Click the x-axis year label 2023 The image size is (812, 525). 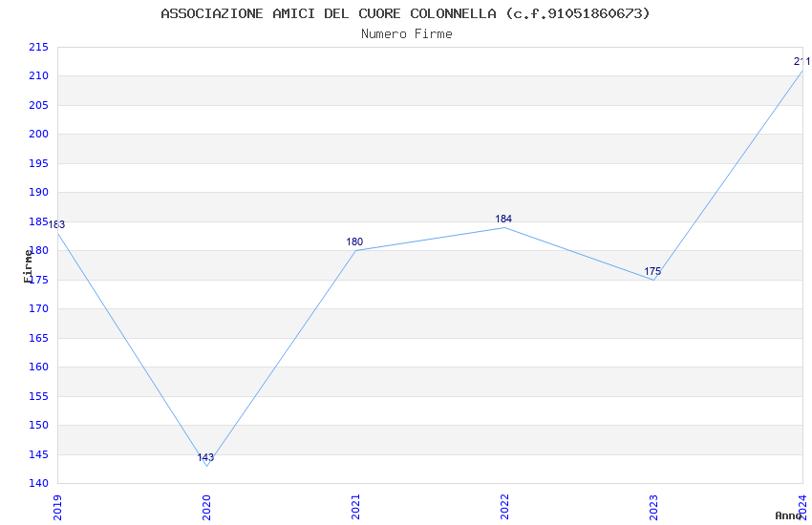click(654, 507)
